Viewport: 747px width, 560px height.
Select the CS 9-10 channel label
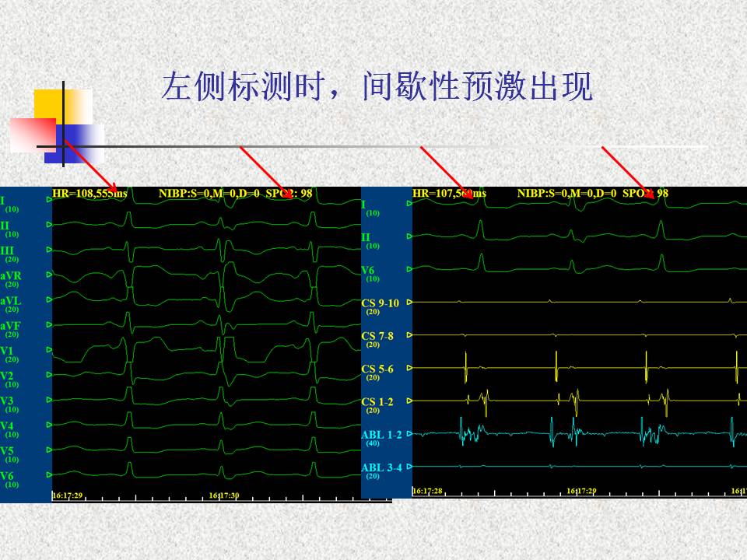tap(380, 303)
